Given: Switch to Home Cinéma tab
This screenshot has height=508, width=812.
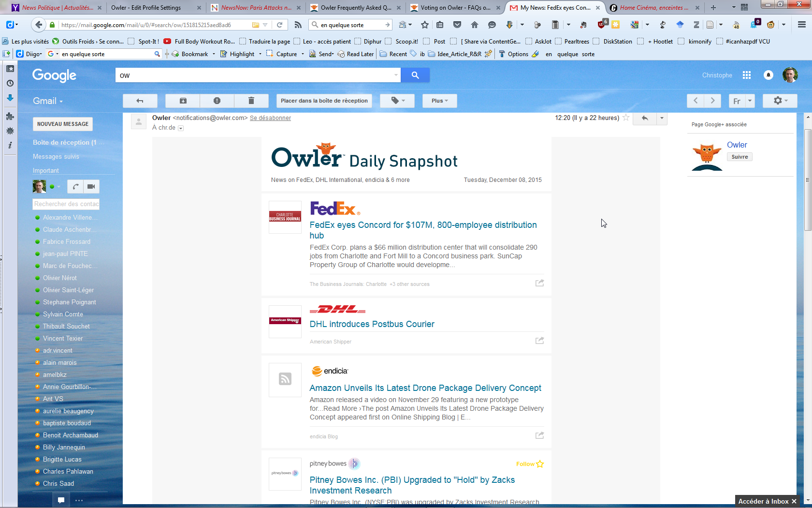Looking at the screenshot, I should coord(654,8).
